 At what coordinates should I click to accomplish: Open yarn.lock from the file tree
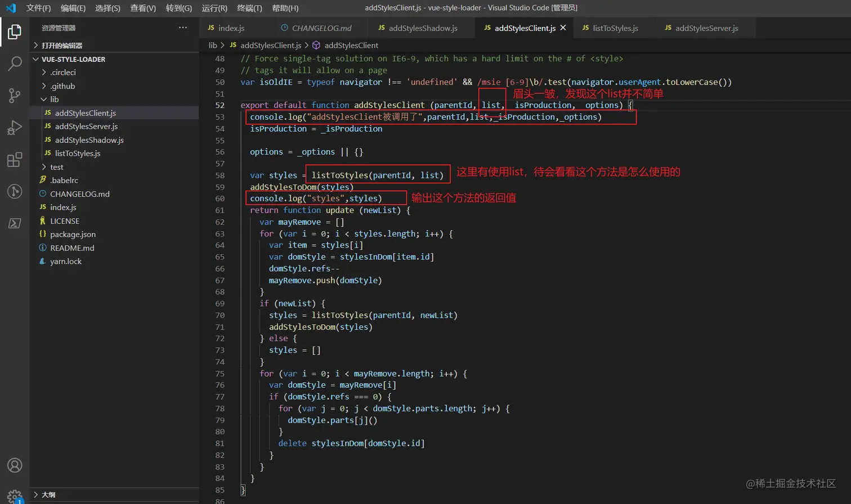[114, 262]
